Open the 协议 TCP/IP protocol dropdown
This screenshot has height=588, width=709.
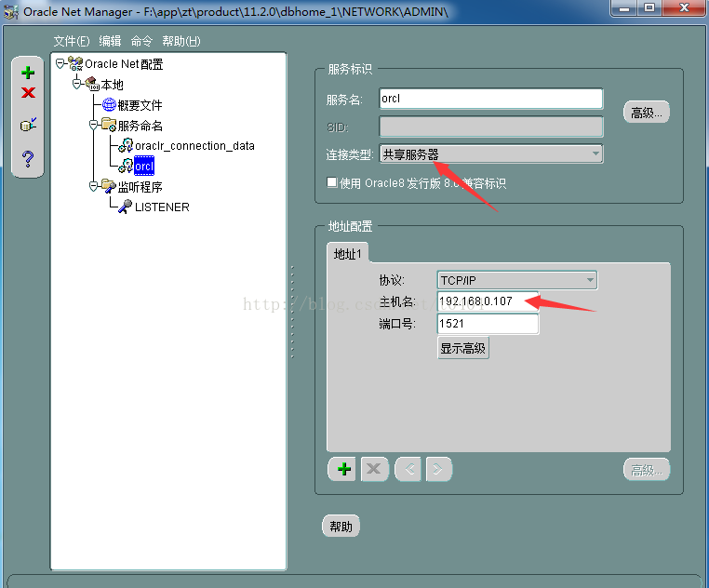pyautogui.click(x=516, y=280)
